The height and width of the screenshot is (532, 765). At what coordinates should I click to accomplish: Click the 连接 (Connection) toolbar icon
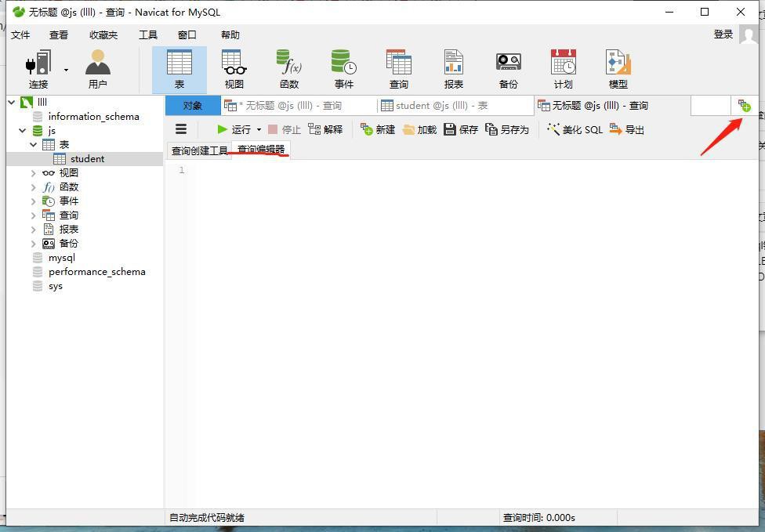tap(38, 69)
